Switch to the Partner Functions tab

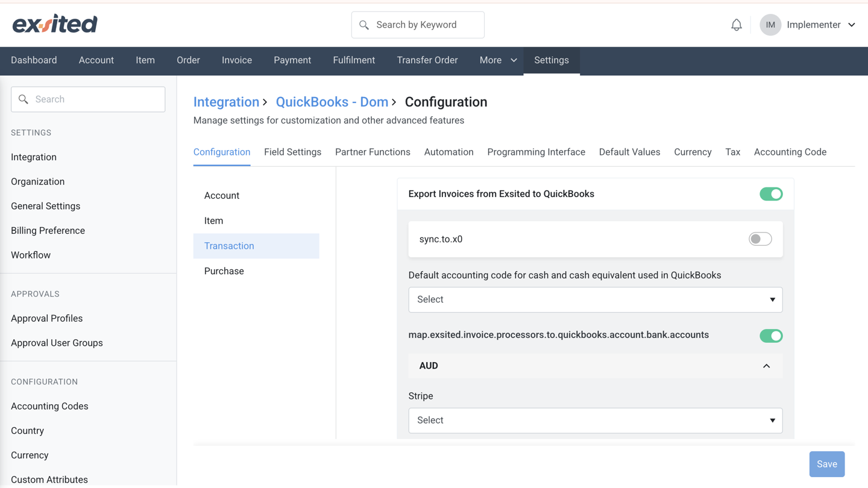pos(373,152)
